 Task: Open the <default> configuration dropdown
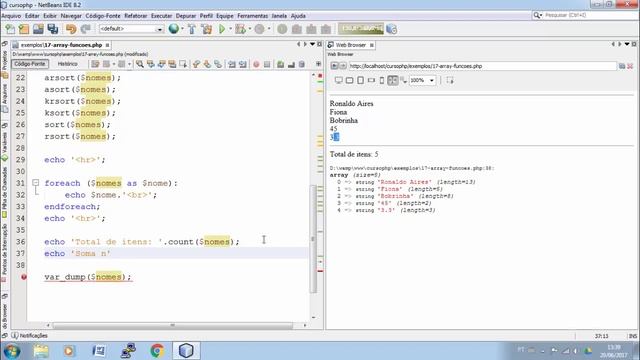click(131, 29)
